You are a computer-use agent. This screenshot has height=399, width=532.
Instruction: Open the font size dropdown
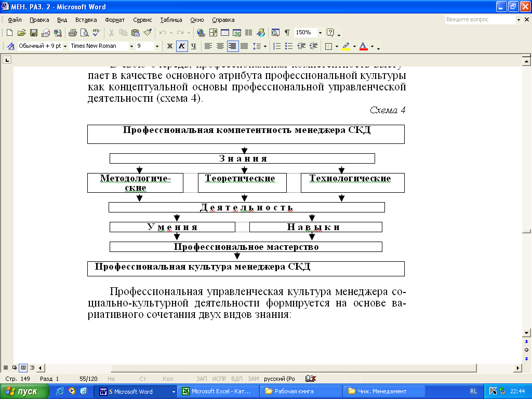[157, 46]
